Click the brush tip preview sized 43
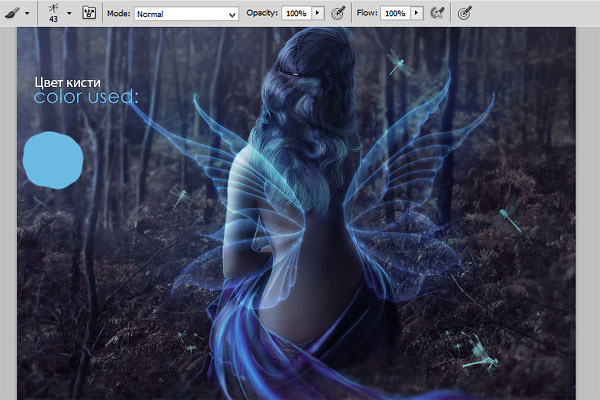600x400 pixels. 54,13
